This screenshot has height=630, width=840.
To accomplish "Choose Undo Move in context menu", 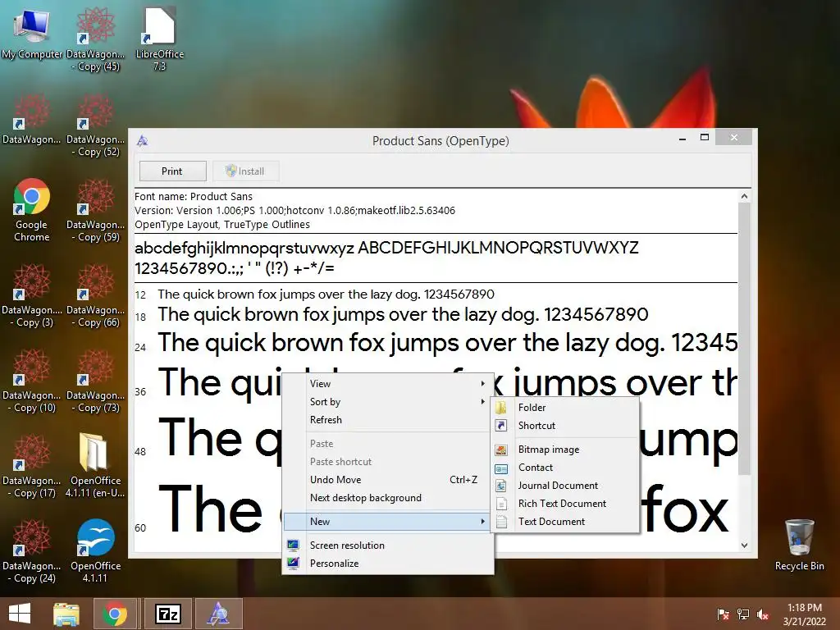I will click(x=398, y=479).
